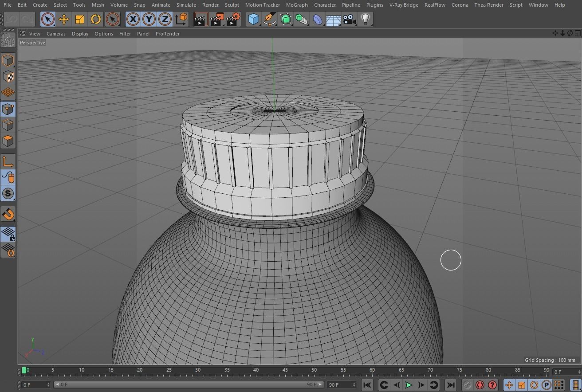The height and width of the screenshot is (392, 582).
Task: Activate the Scale tool
Action: coord(80,19)
